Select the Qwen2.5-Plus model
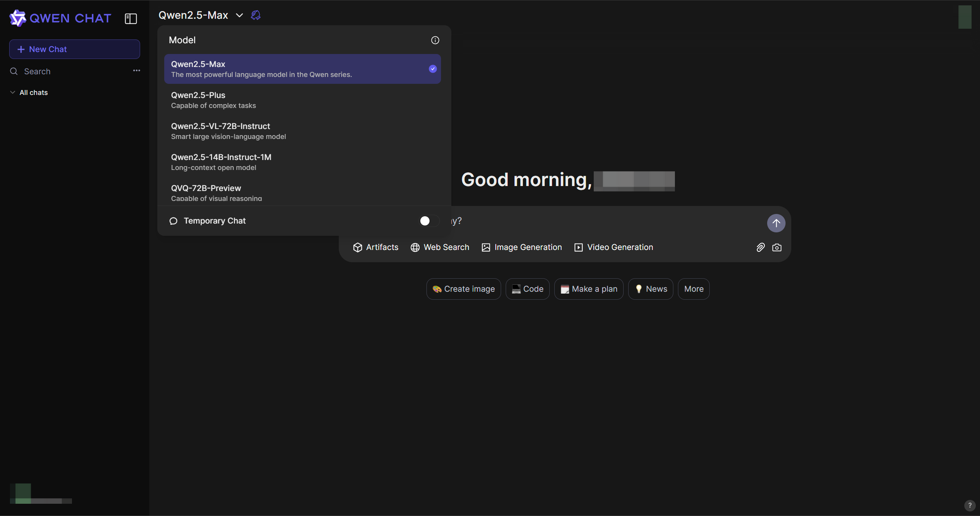 (302, 100)
